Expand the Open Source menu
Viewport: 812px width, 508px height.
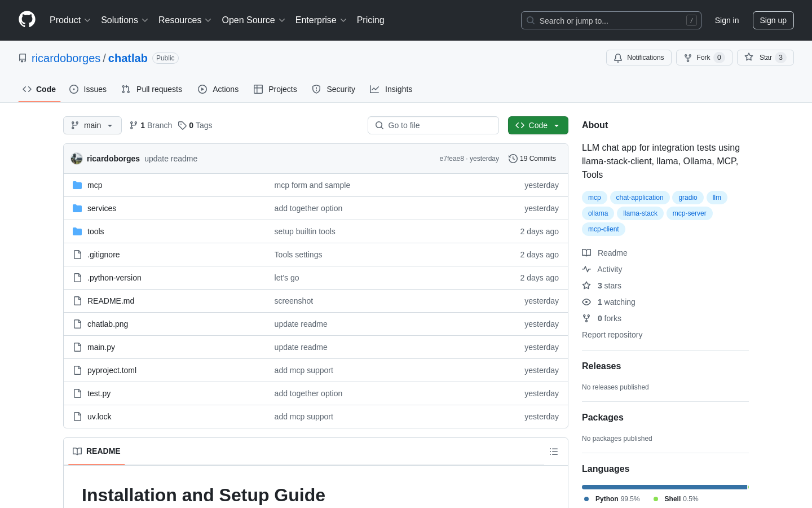coord(254,20)
